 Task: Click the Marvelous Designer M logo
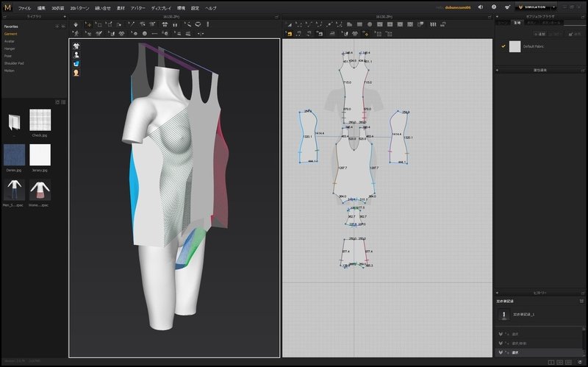pyautogui.click(x=7, y=7)
